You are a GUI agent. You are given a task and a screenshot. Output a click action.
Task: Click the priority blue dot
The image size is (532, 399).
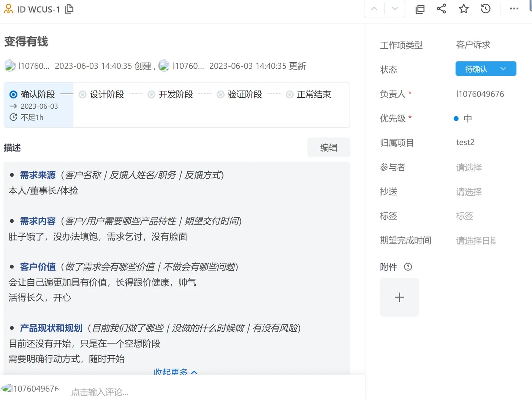tap(456, 119)
